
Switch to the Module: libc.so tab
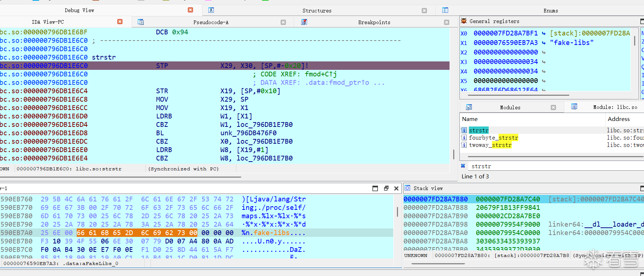tap(615, 107)
